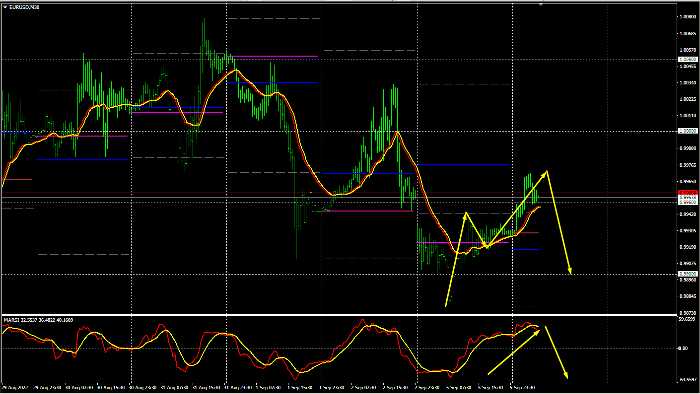
Task: Select the top peak of the yellow forecast arrow
Action: pyautogui.click(x=546, y=171)
